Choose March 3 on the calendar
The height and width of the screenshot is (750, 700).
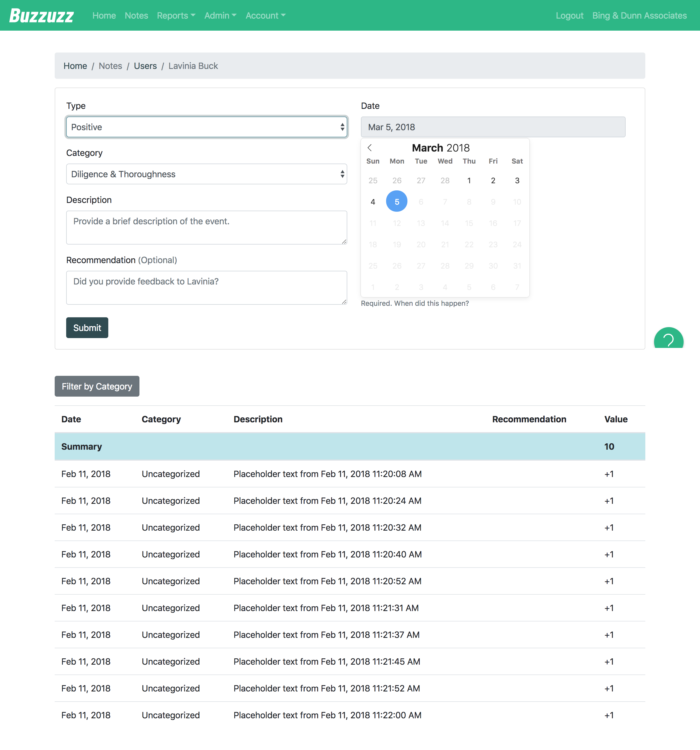(517, 180)
